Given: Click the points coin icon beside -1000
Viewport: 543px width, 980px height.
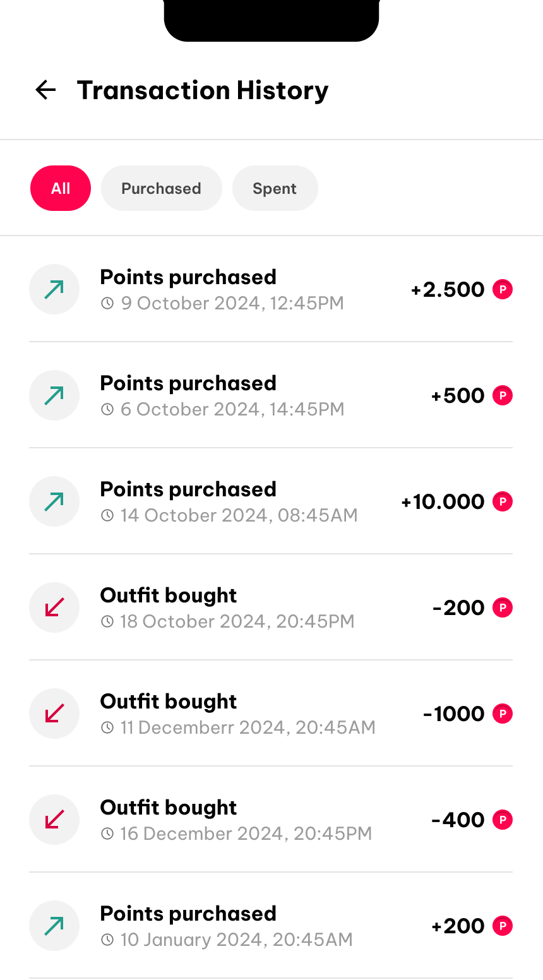Looking at the screenshot, I should coord(502,714).
